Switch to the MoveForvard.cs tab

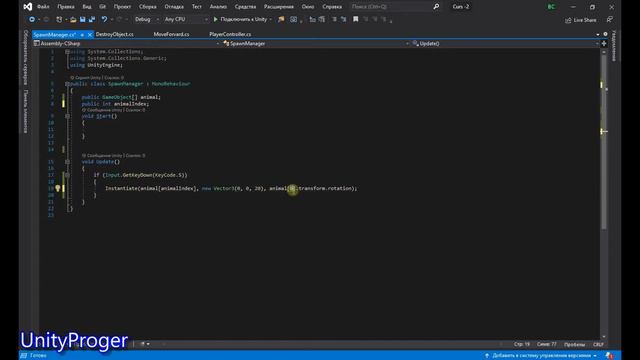point(171,34)
